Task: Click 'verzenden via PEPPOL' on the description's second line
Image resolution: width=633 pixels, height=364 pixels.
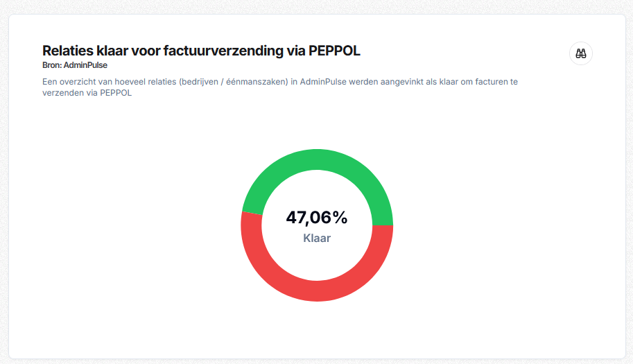Action: [x=87, y=93]
